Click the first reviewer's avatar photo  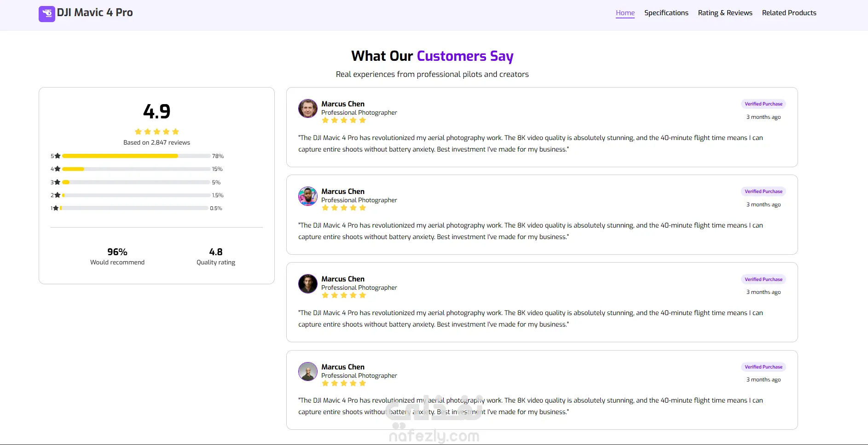pyautogui.click(x=308, y=109)
